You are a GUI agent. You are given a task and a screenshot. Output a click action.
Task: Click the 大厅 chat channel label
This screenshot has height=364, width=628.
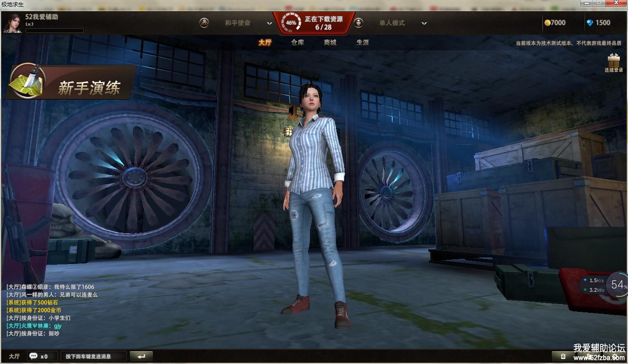coord(14,356)
